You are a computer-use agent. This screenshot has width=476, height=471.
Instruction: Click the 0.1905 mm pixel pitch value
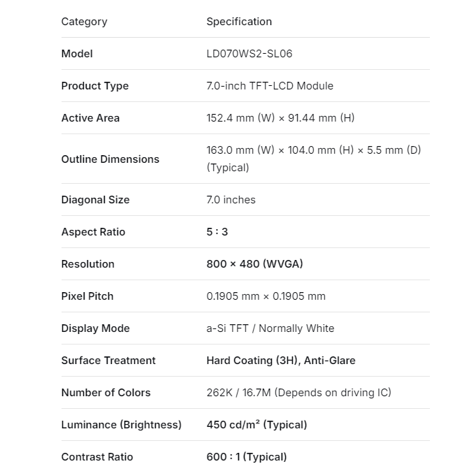[x=266, y=296]
